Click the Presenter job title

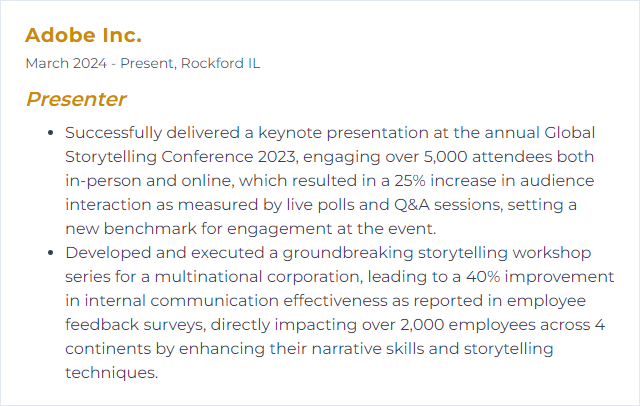point(76,99)
